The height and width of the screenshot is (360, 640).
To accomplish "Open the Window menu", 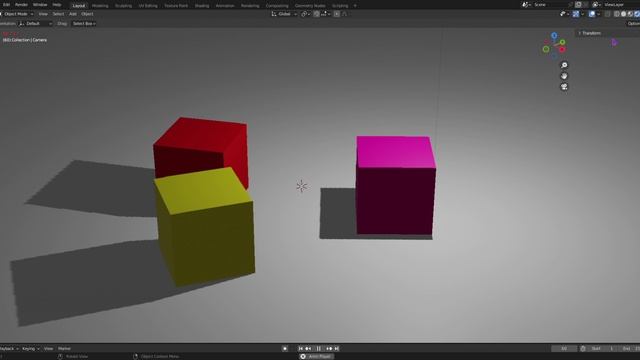I will [x=40, y=5].
